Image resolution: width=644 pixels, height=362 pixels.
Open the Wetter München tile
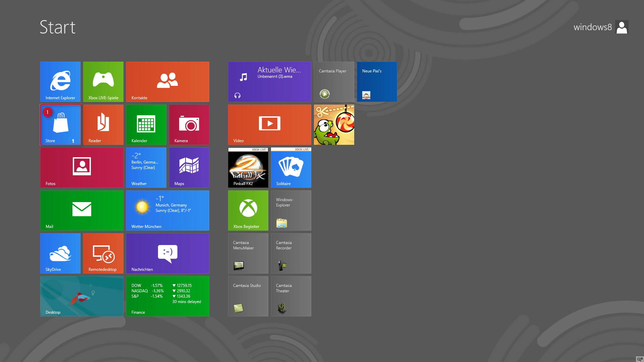[168, 210]
